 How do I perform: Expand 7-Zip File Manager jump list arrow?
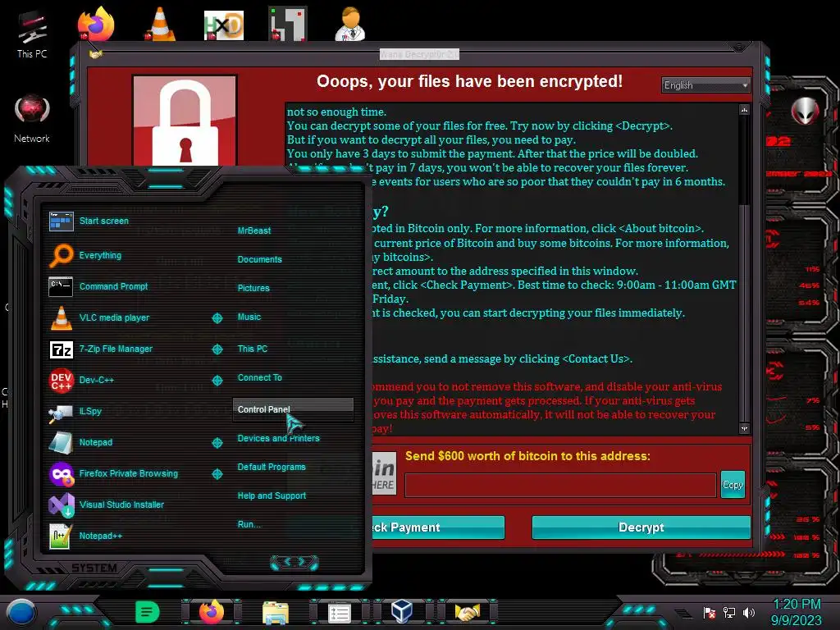coord(217,349)
